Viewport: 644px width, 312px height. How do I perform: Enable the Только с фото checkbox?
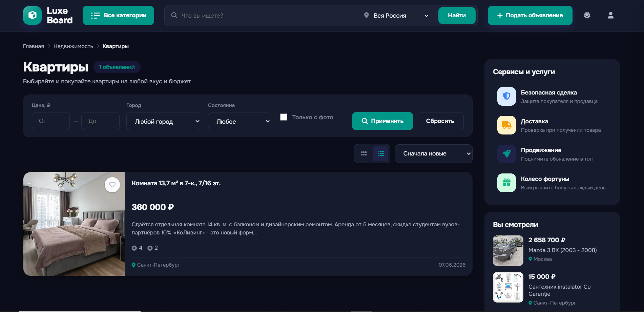pyautogui.click(x=284, y=117)
